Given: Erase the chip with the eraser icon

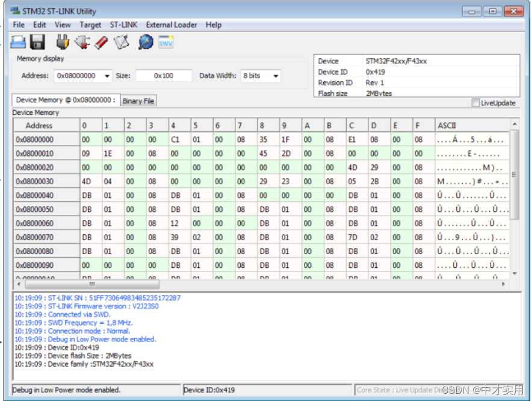Looking at the screenshot, I should 101,43.
